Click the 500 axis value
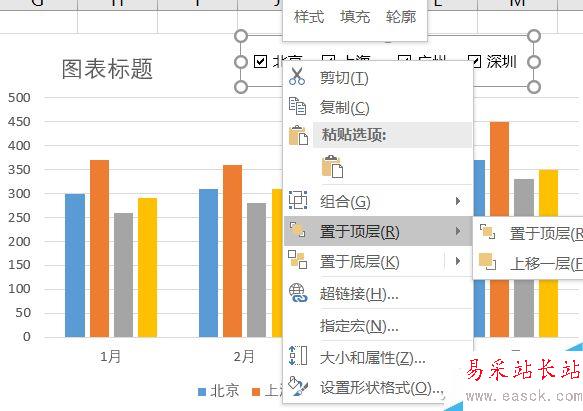 19,98
